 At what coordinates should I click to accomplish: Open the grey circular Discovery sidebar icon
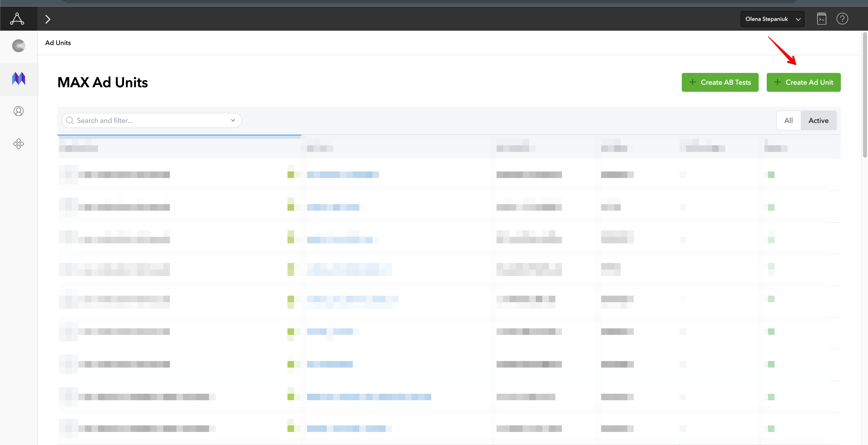pyautogui.click(x=19, y=46)
